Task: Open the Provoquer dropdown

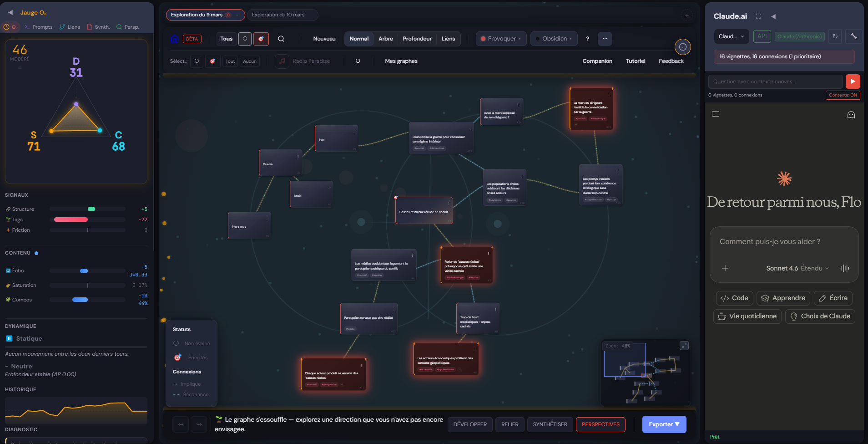Action: point(501,39)
